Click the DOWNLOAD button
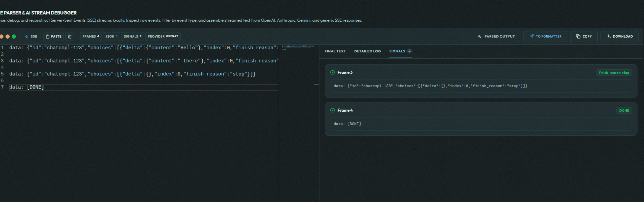This screenshot has width=644, height=202. click(x=619, y=37)
